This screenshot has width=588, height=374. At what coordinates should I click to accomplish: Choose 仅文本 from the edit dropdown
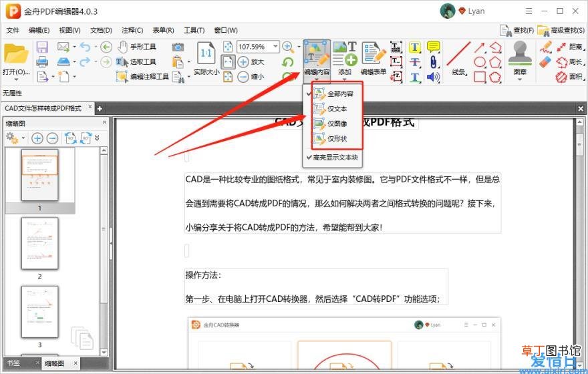click(x=333, y=109)
